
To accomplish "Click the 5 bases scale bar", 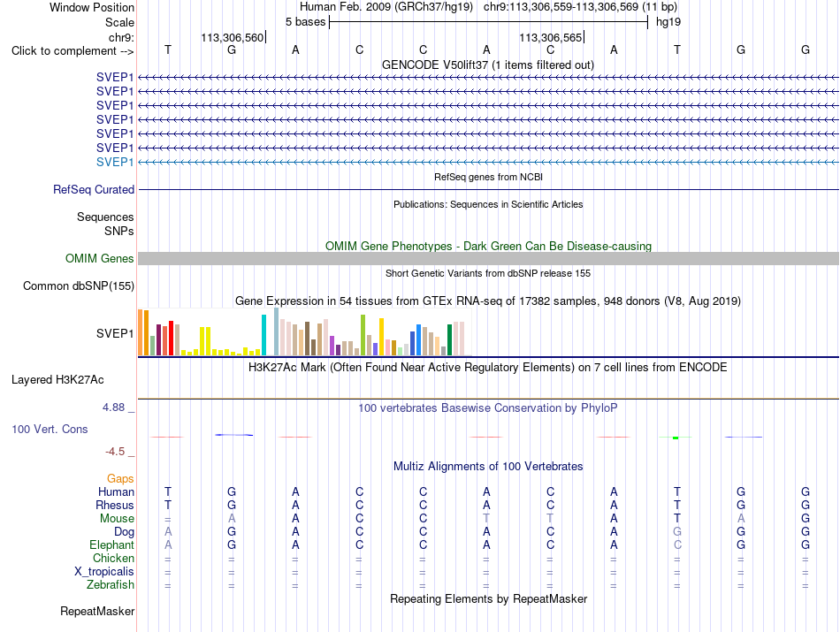I will click(489, 22).
